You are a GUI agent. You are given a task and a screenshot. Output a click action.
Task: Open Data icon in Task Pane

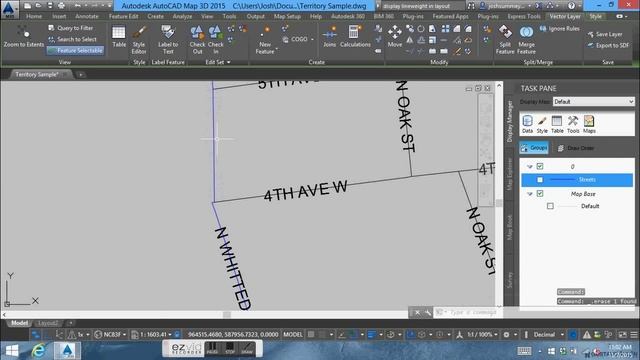pos(527,124)
